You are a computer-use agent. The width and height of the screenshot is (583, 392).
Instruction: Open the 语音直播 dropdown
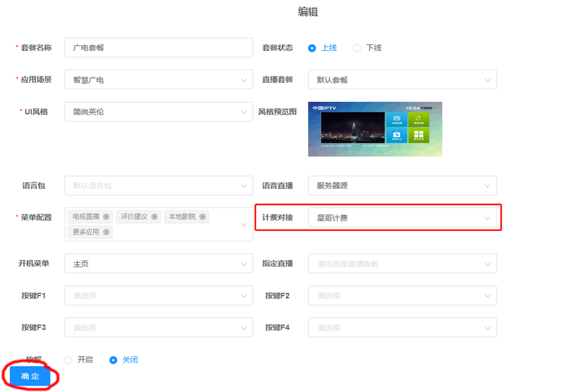click(x=402, y=186)
